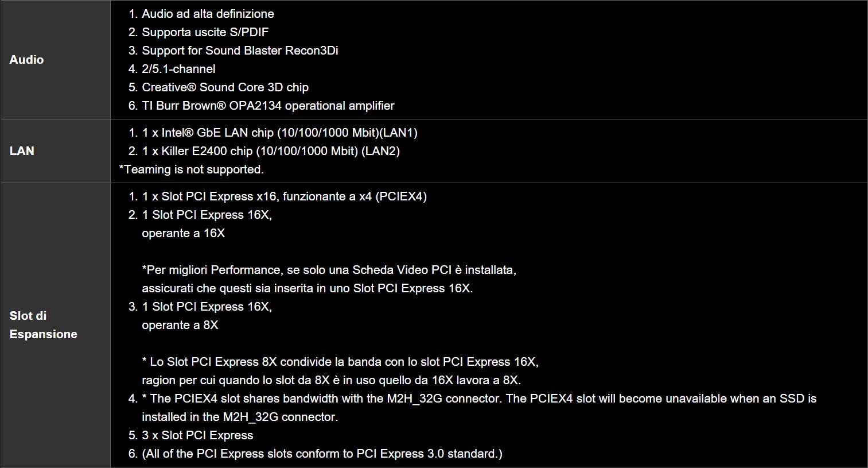Click the PCI Express x16 (PCIEX4) slot line

tap(284, 196)
